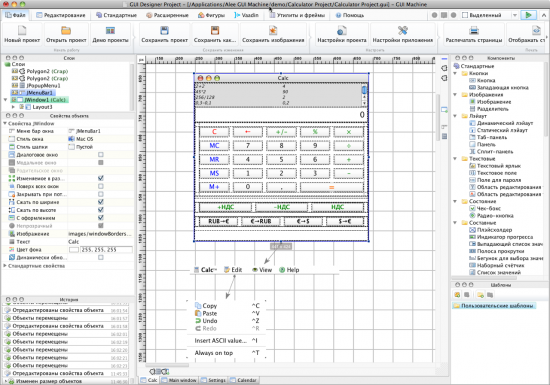Select the Радио-кнопка component
The height and width of the screenshot is (385, 550).
point(491,215)
